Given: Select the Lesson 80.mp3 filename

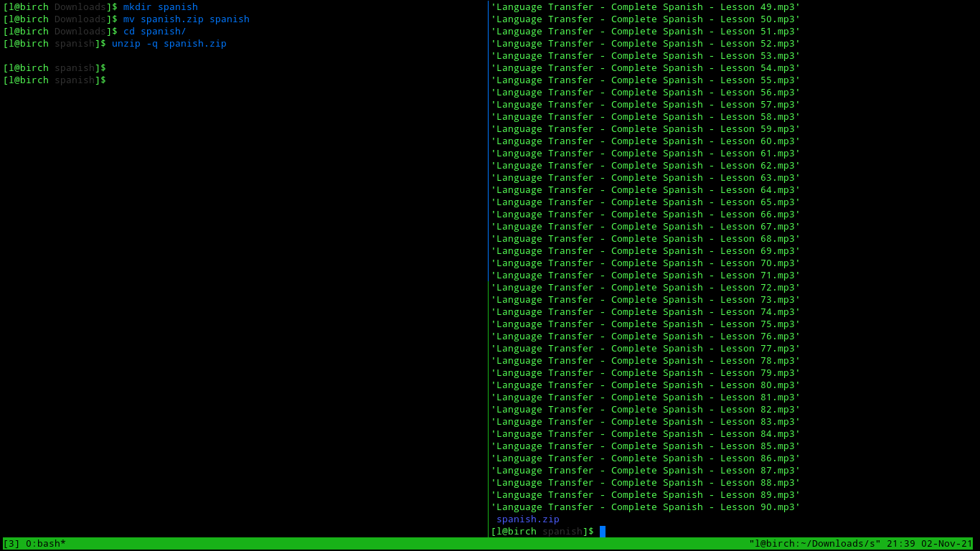Looking at the screenshot, I should point(646,385).
